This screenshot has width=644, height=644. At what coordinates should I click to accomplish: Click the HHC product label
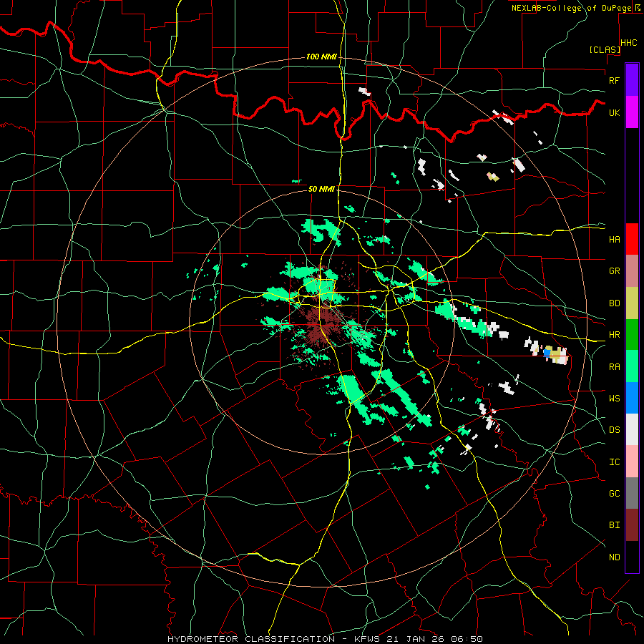click(629, 42)
